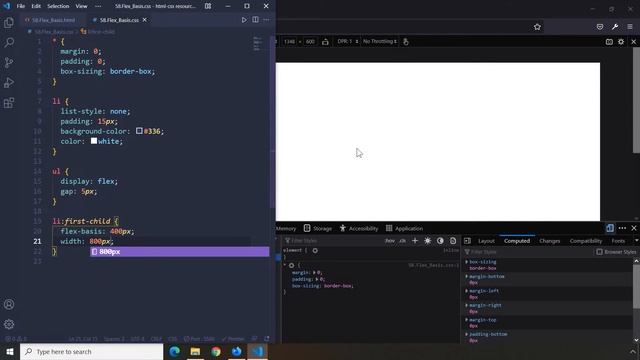Viewport: 640px width, 360px height.
Task: Switch to Layout tab in devtools
Action: [486, 241]
